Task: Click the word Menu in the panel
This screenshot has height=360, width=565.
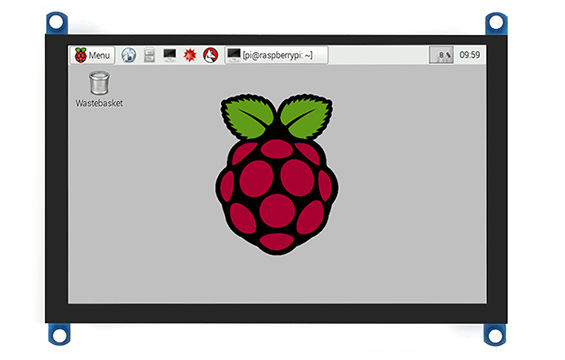Action: 99,55
